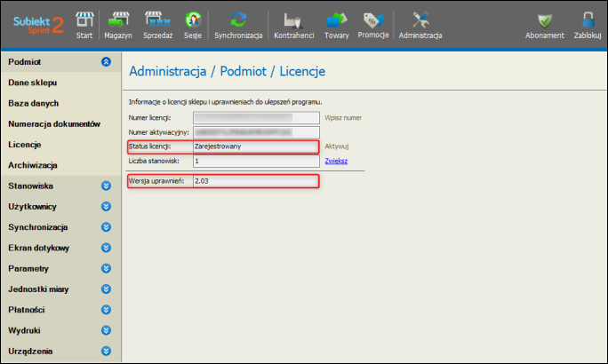Open the Magazyn module
Image resolution: width=608 pixels, height=364 pixels.
coord(118,23)
